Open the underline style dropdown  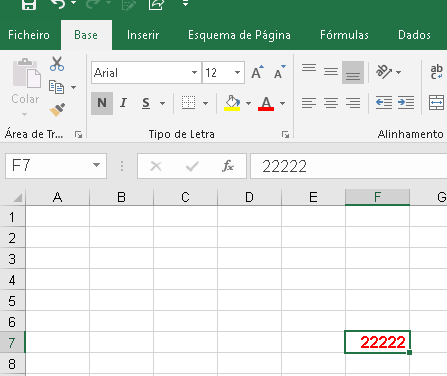tap(162, 103)
